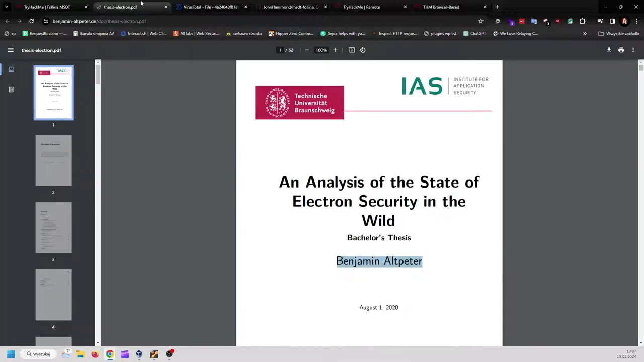Fit PDF to page
The width and height of the screenshot is (644, 362).
[352, 50]
